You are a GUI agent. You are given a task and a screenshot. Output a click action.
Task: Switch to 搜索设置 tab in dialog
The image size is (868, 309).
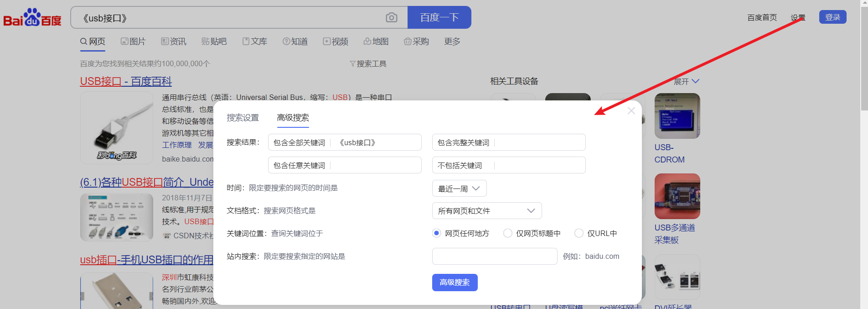click(243, 118)
